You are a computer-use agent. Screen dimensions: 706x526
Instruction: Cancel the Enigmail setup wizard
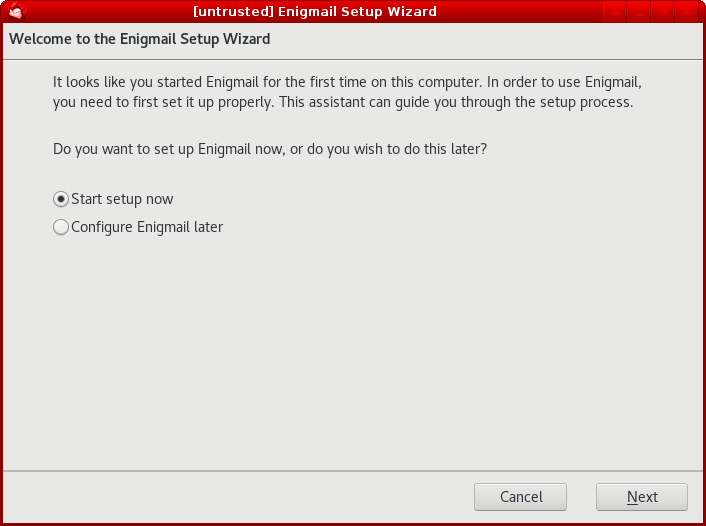pyautogui.click(x=520, y=497)
